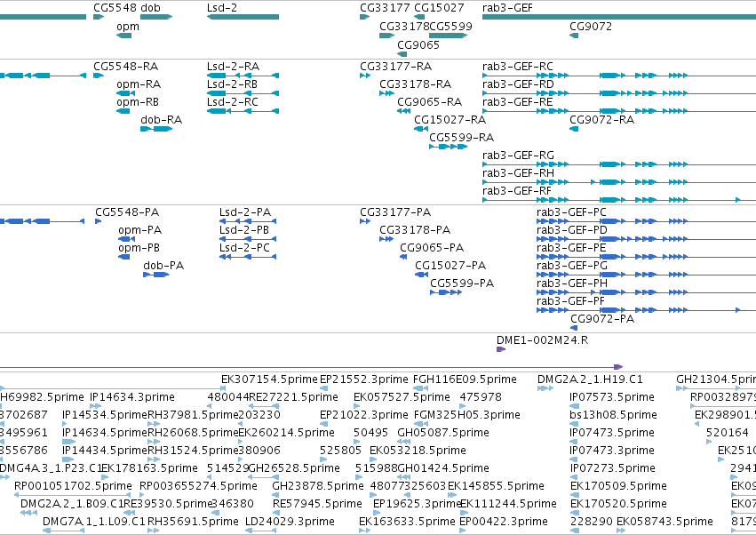Select the dob-PA protein label
The width and height of the screenshot is (756, 535).
click(163, 266)
